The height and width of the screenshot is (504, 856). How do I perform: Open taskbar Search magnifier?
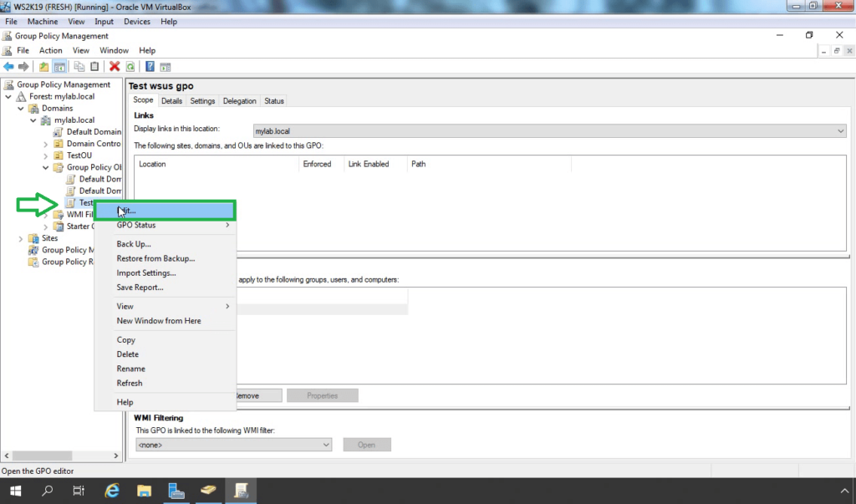(48, 491)
